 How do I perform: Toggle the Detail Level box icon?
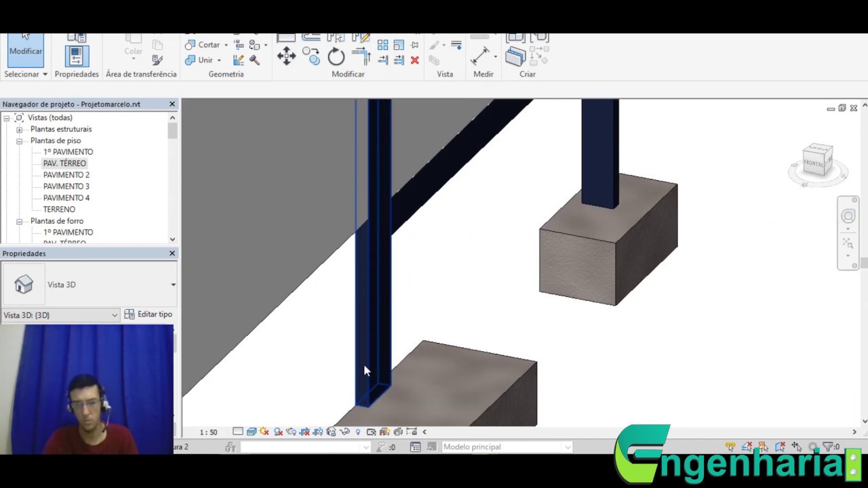(237, 432)
